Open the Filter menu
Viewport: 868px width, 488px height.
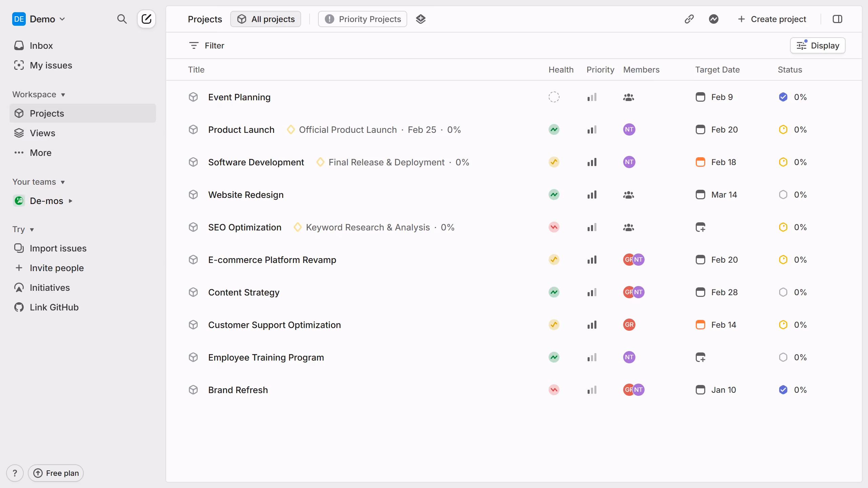206,45
